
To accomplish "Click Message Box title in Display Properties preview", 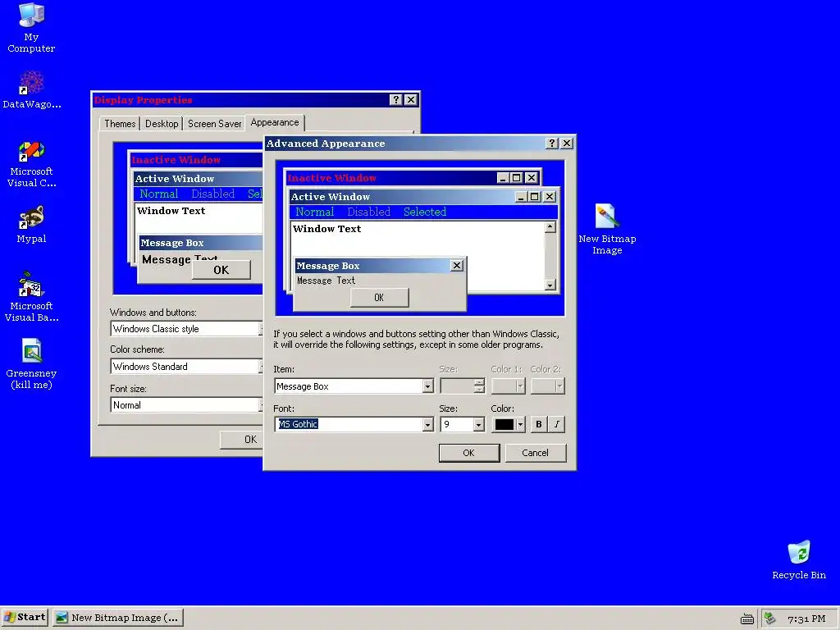I will [172, 243].
